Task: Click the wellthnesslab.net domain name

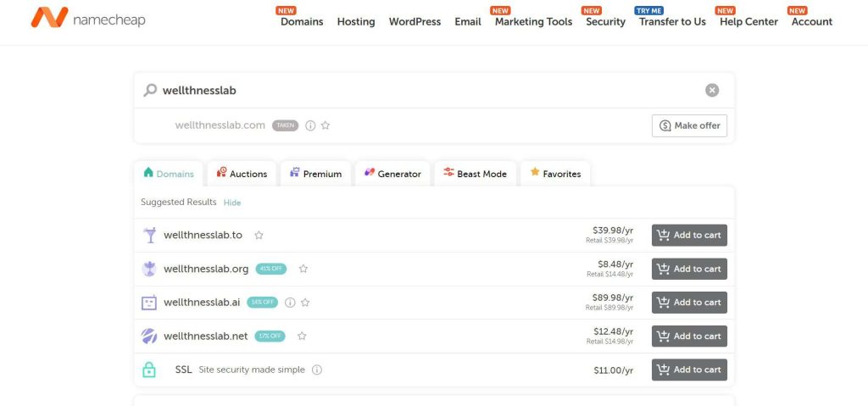Action: pyautogui.click(x=206, y=336)
